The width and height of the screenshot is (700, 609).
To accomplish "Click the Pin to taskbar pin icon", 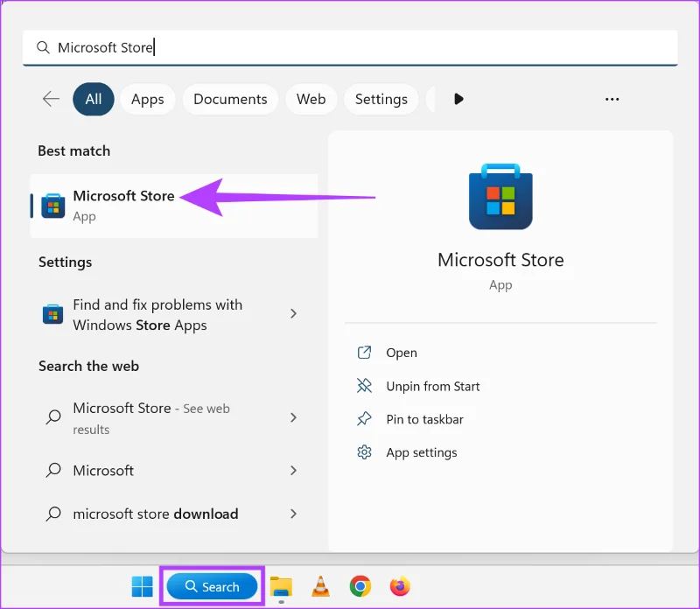I will [364, 419].
